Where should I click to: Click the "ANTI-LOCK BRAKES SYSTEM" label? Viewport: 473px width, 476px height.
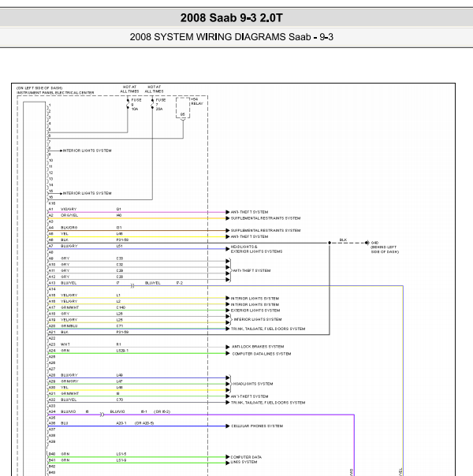click(x=258, y=347)
